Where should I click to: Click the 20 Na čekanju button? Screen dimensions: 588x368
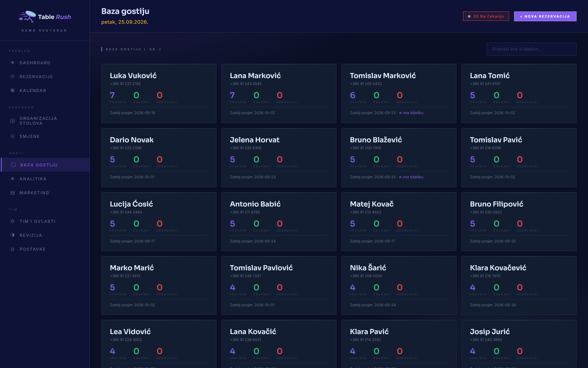point(486,16)
